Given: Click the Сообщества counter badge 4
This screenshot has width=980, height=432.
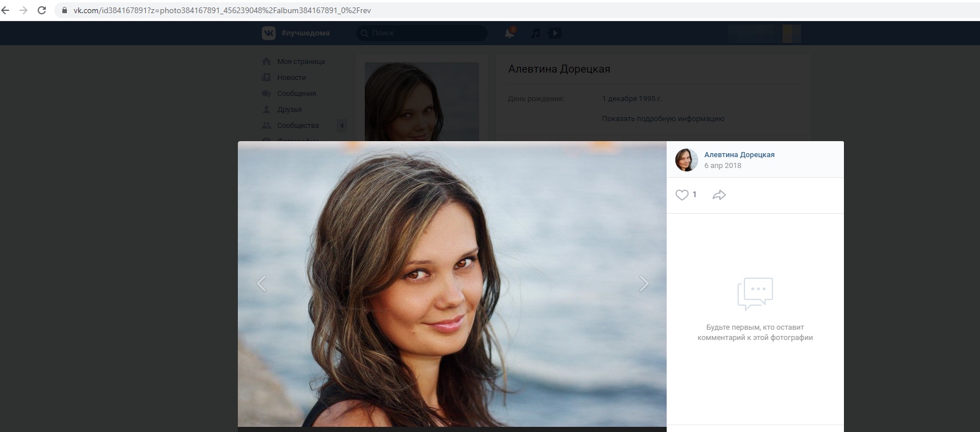Looking at the screenshot, I should pyautogui.click(x=342, y=125).
